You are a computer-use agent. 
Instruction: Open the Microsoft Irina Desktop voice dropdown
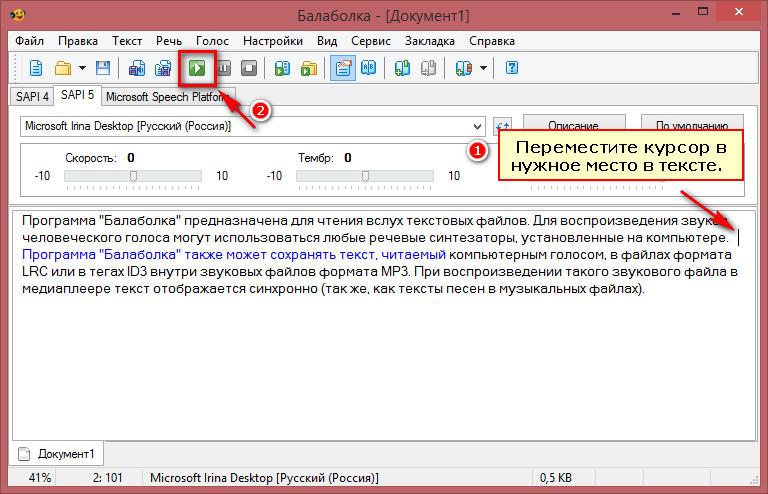253,126
